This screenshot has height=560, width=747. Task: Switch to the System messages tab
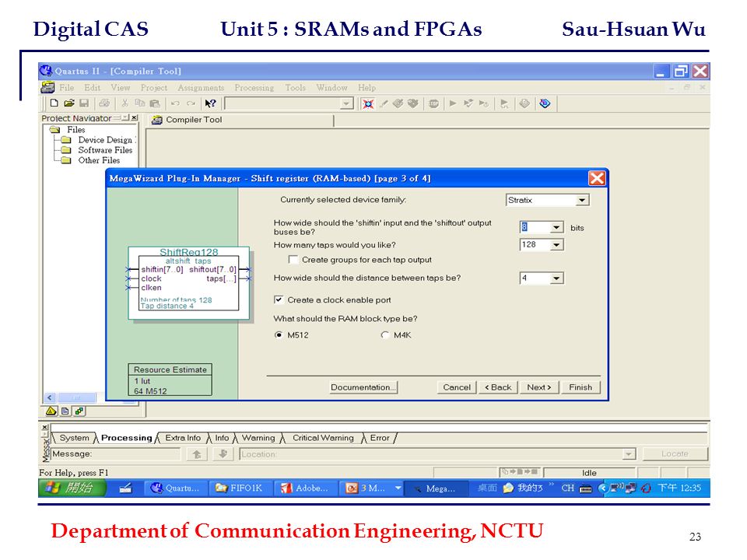74,438
